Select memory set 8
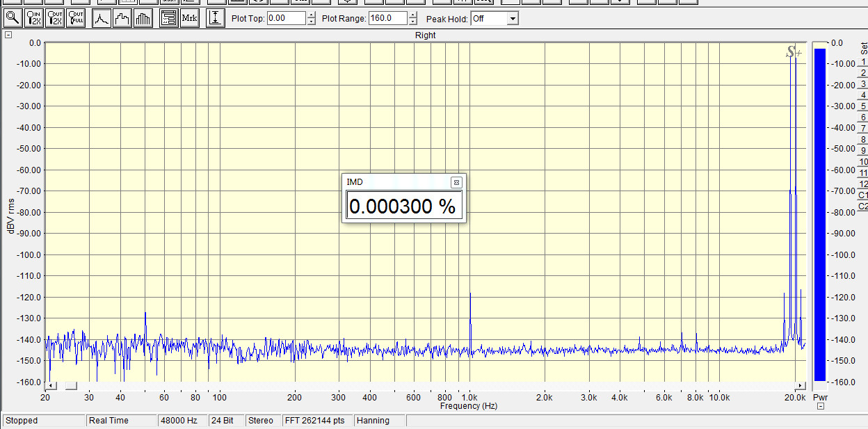The height and width of the screenshot is (429, 868). (x=863, y=140)
